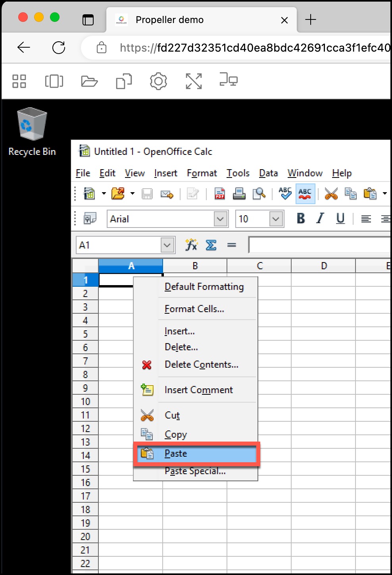The width and height of the screenshot is (392, 575).
Task: Click the Edit File icon
Action: click(193, 194)
